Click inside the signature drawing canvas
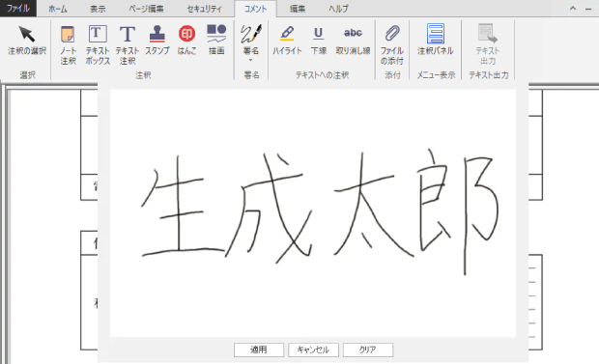 click(313, 213)
